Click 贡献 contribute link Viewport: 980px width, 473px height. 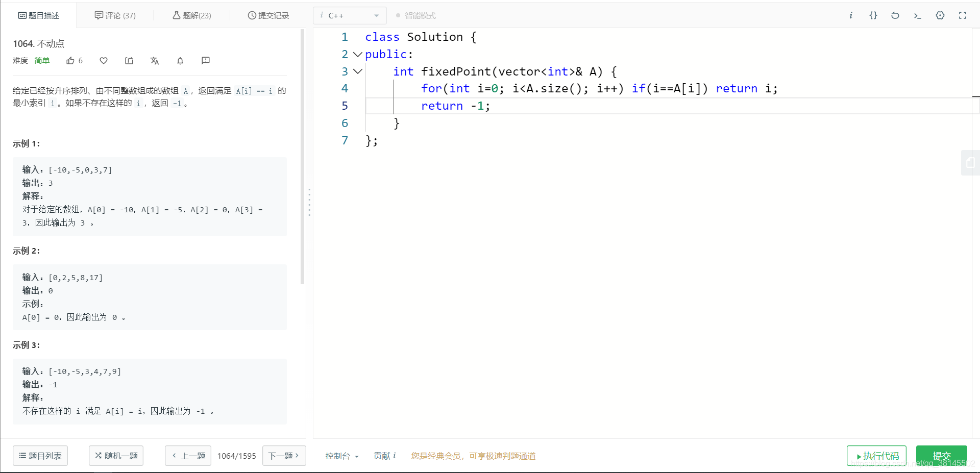point(382,456)
